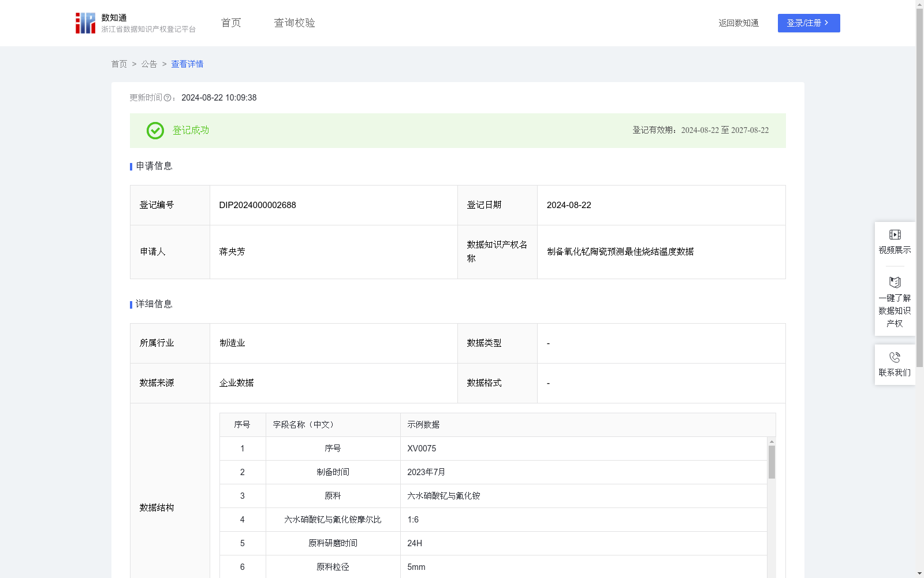Click the 数知通 platform logo

click(135, 23)
